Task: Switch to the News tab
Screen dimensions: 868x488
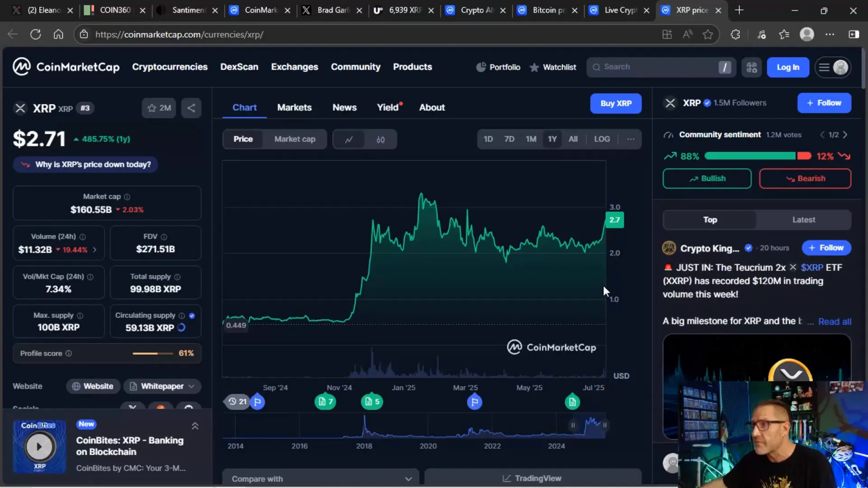Action: (x=344, y=108)
